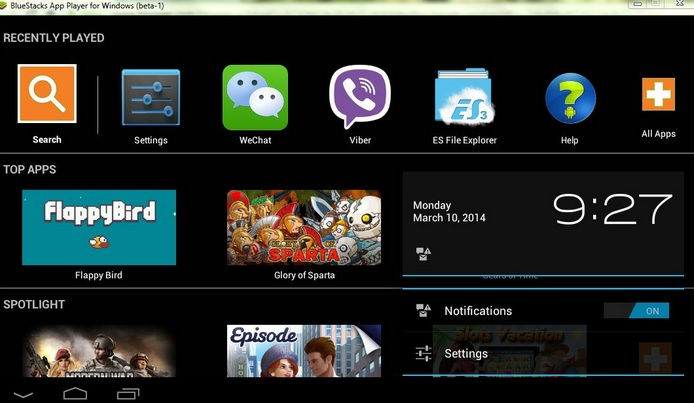Click the notifications icon beside Notifications label

(423, 311)
